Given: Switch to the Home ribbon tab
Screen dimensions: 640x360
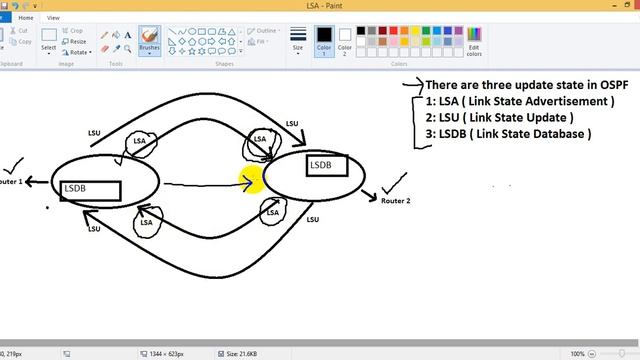Looking at the screenshot, I should 26,18.
